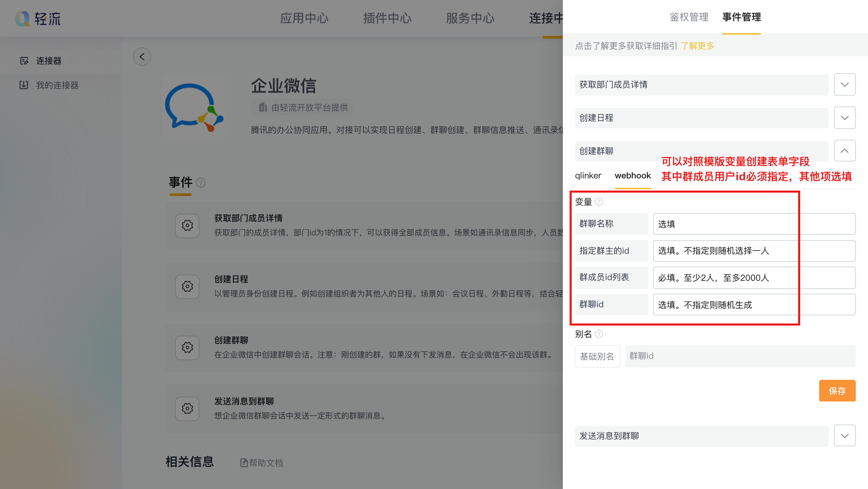Collapse the 创建群聊 section chevron
The image size is (868, 489).
845,151
